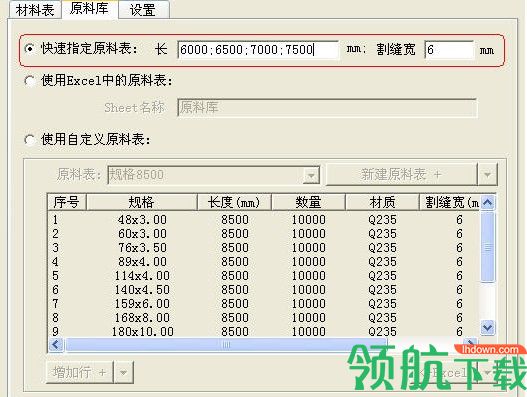Switch to the 材料表 tab
Viewport: 527px width, 397px height.
pos(35,10)
